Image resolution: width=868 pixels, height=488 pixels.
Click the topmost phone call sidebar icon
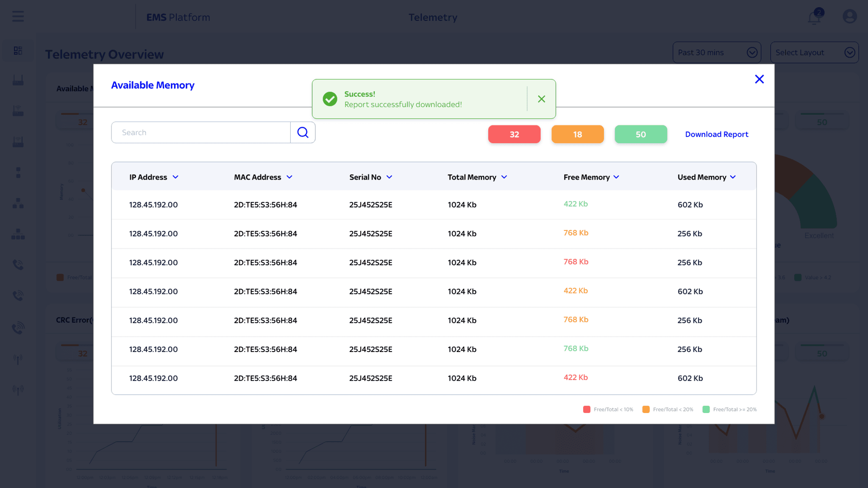[x=18, y=265]
